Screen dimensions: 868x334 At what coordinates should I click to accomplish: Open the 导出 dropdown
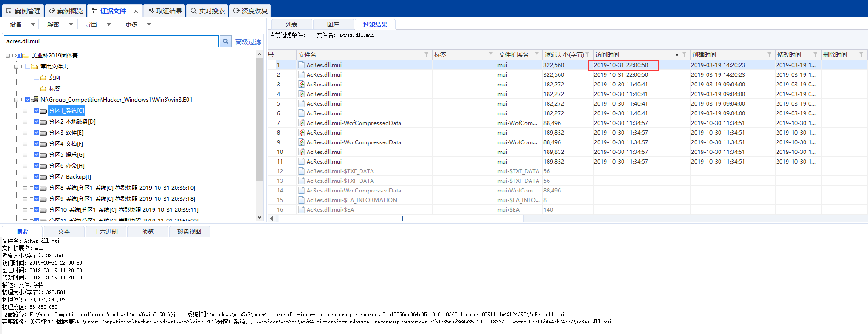point(96,24)
